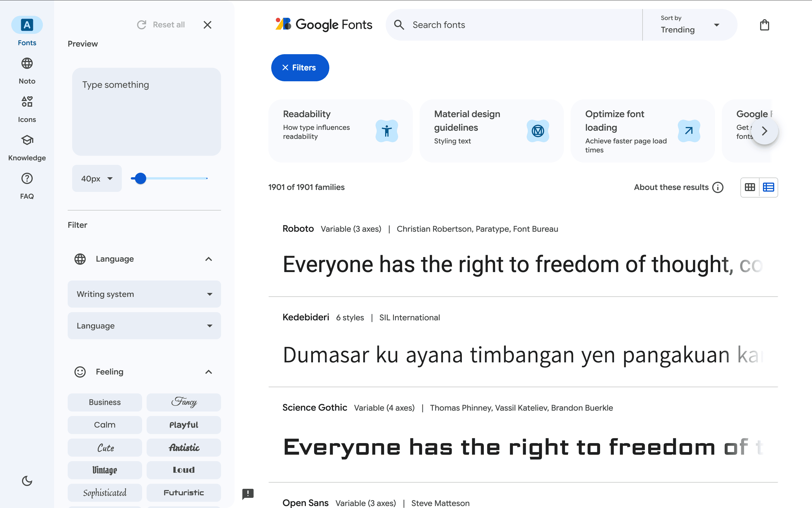Click the search magnifier icon

[399, 25]
